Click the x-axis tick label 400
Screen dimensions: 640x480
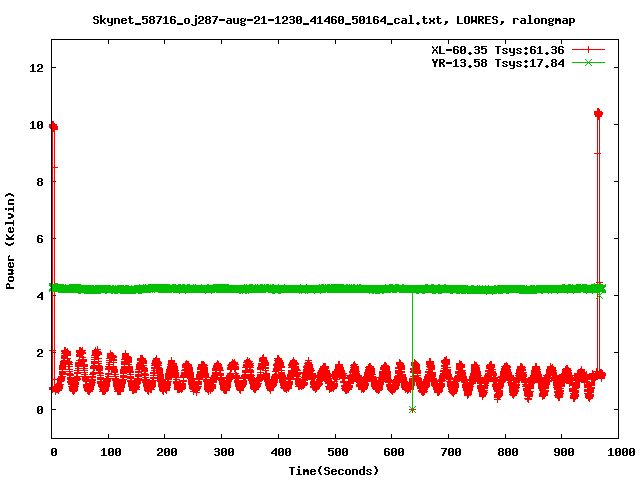(x=280, y=452)
